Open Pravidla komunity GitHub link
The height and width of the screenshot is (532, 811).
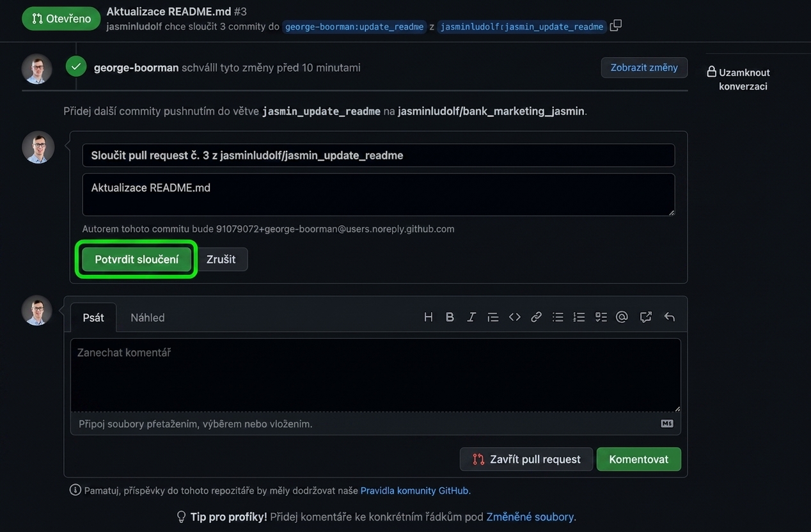point(414,491)
